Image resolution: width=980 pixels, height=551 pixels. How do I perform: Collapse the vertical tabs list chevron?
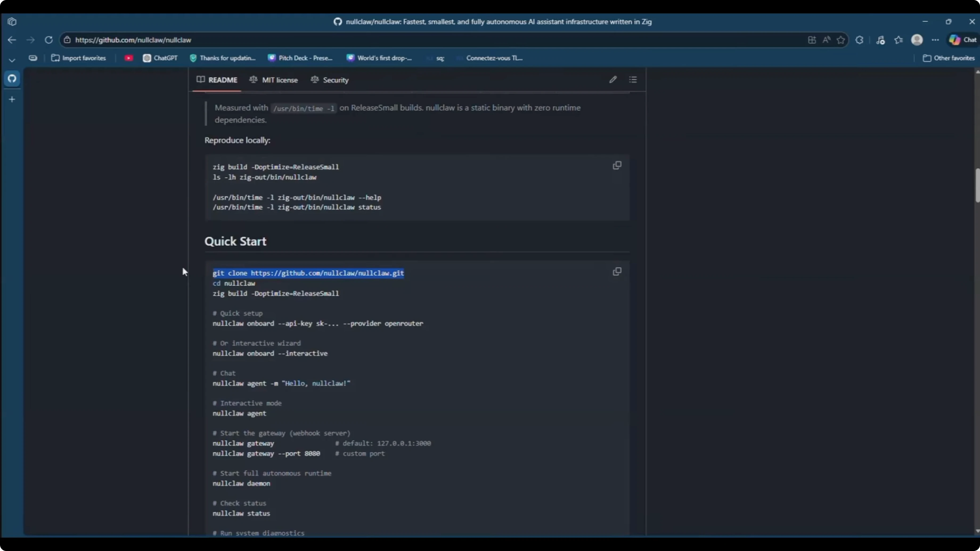pos(12,60)
